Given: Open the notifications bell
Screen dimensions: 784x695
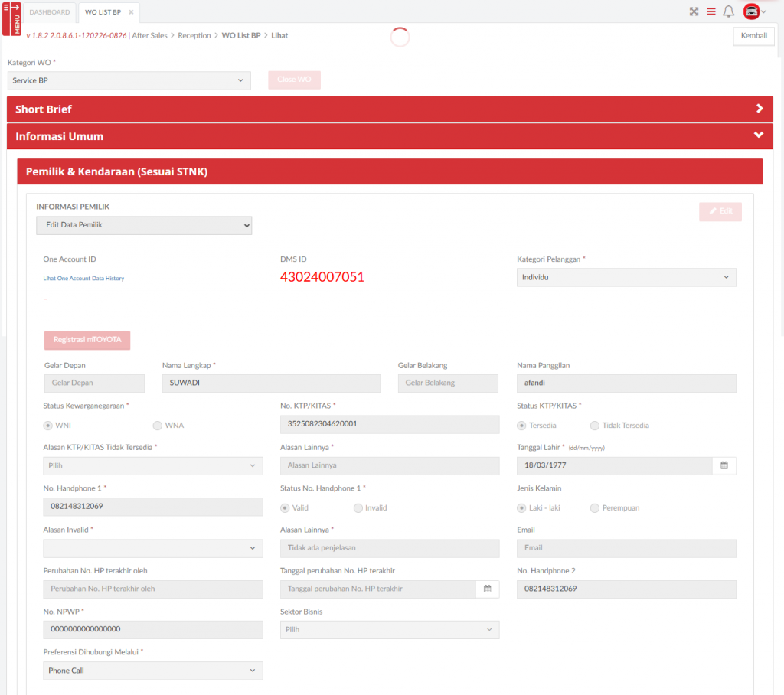Looking at the screenshot, I should 729,11.
